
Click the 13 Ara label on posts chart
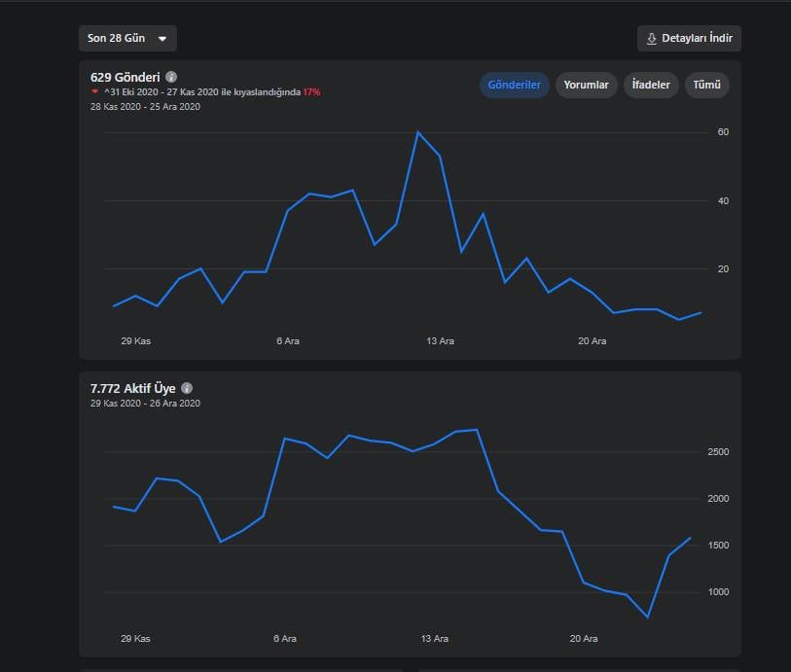pos(440,341)
